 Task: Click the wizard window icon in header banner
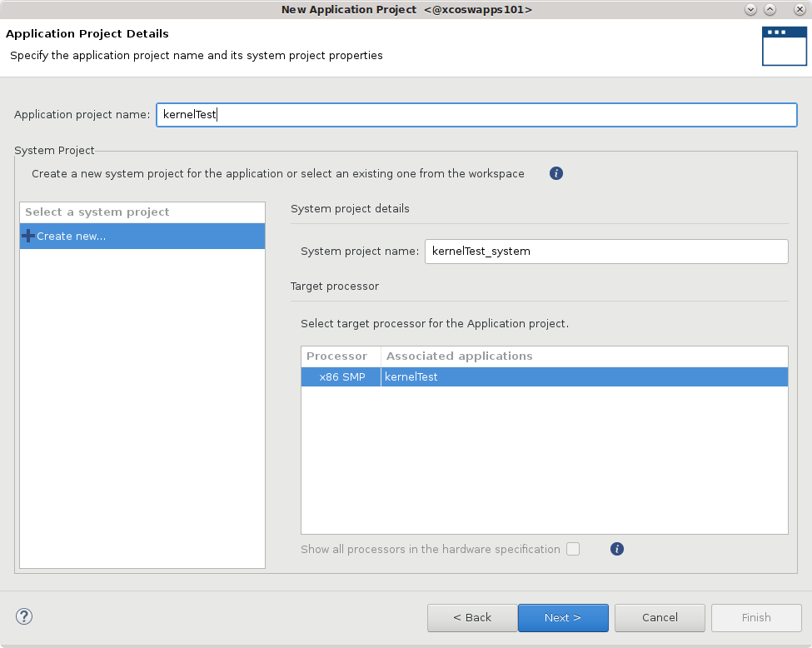coord(784,46)
